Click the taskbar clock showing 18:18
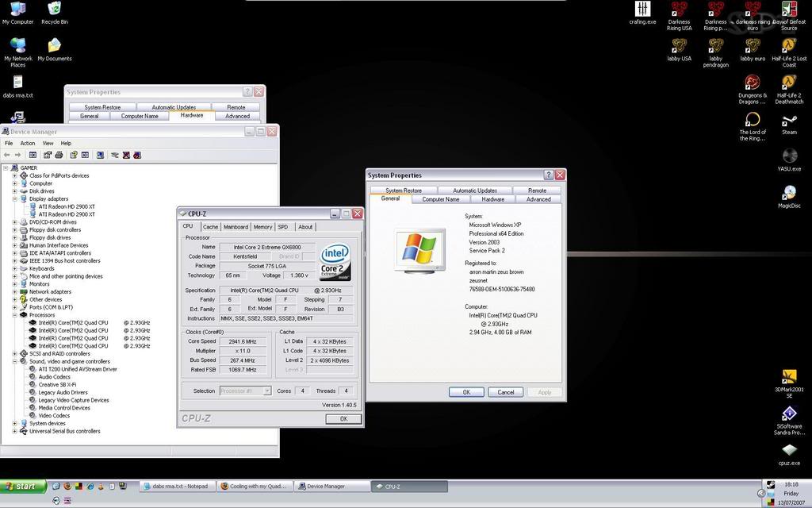The height and width of the screenshot is (508, 812). coord(791,484)
